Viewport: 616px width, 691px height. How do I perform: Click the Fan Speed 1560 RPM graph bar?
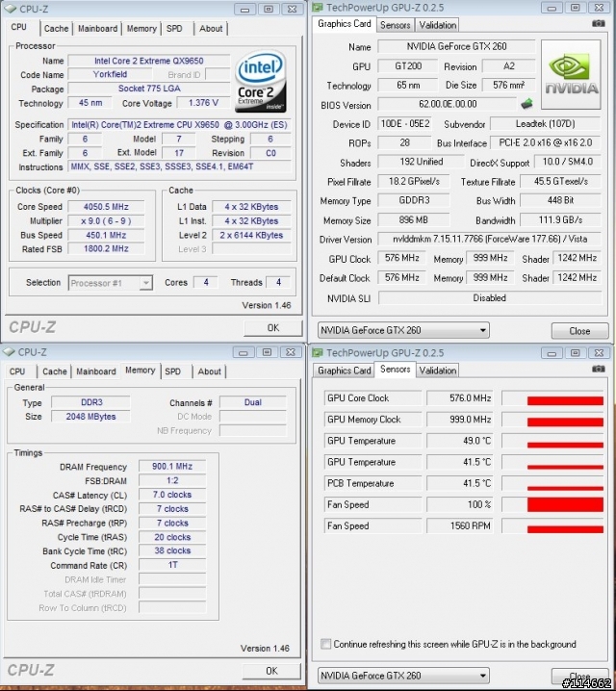point(565,529)
